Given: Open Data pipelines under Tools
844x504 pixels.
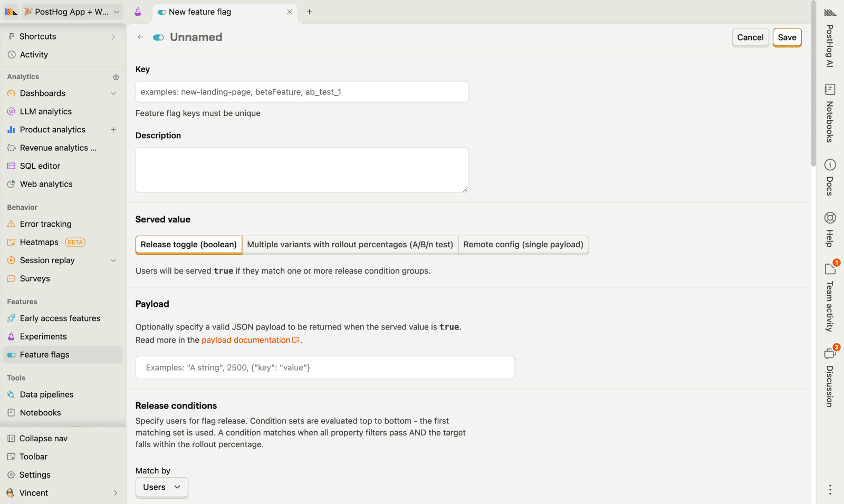Looking at the screenshot, I should coord(46,394).
